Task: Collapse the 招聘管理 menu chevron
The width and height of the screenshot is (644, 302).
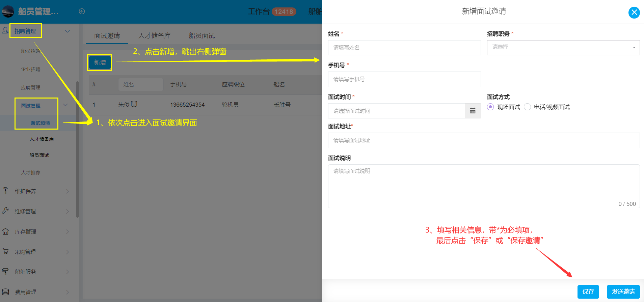Action: click(x=68, y=31)
